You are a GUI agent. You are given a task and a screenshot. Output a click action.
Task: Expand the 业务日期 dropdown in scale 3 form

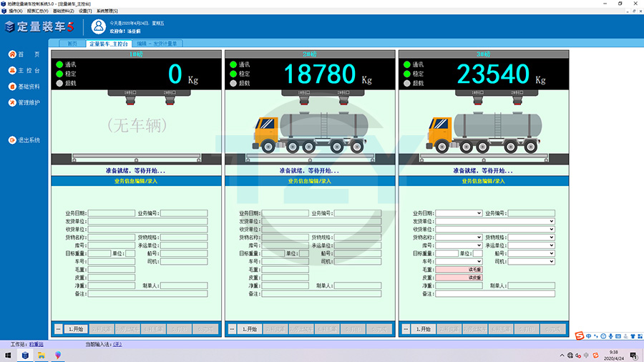[479, 213]
